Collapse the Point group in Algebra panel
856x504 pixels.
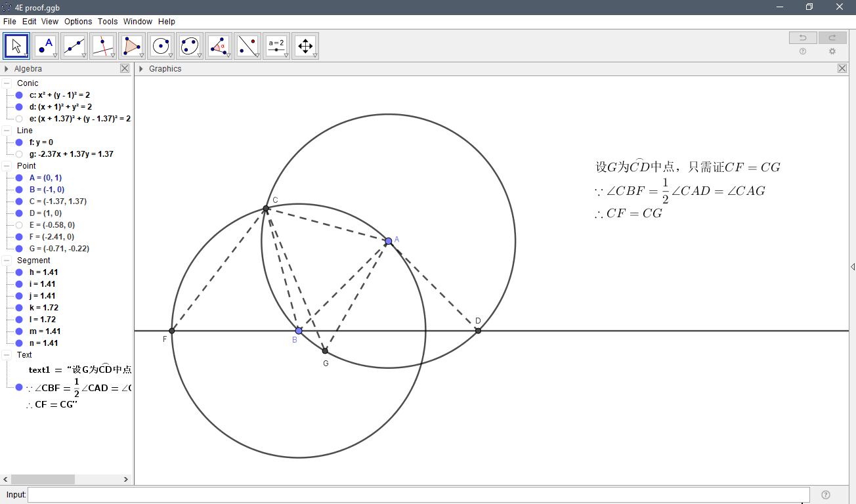8,165
